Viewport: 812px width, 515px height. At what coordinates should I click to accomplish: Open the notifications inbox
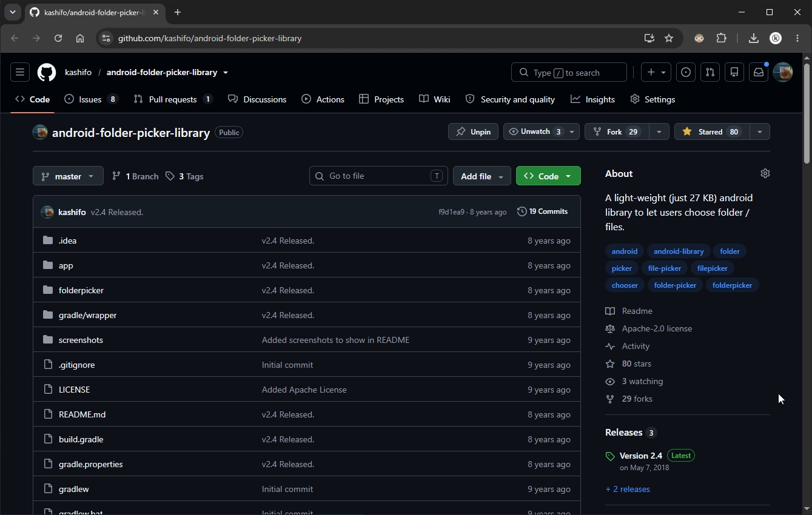point(759,72)
